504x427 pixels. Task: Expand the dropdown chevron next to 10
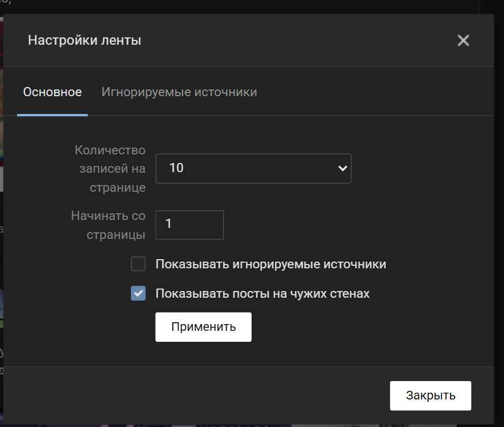click(343, 168)
